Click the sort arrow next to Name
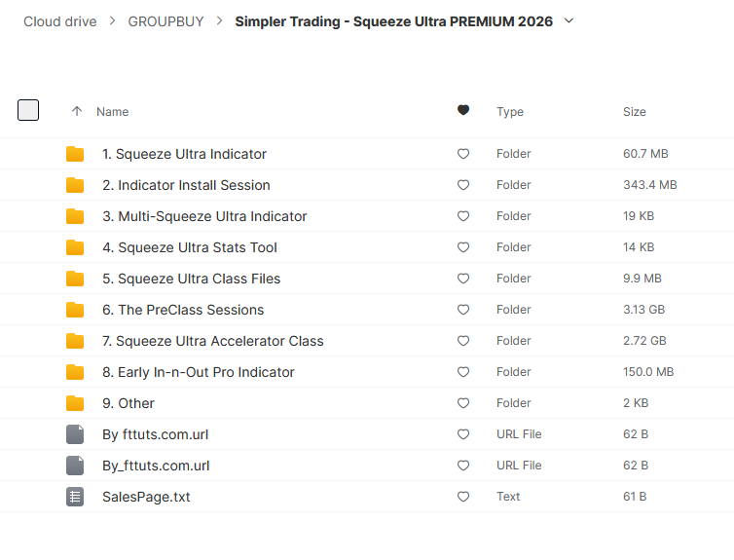Screen dimensions: 734x560 pyautogui.click(x=77, y=112)
